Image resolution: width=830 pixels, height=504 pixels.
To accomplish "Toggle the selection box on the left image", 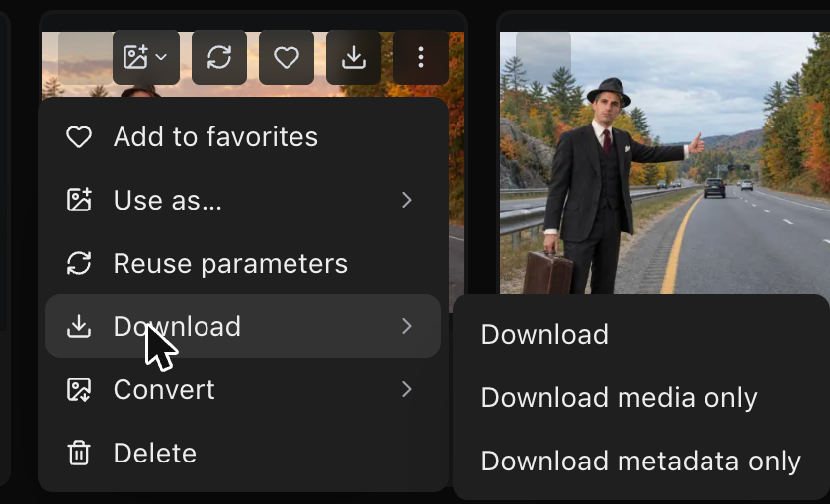I will pos(85,57).
